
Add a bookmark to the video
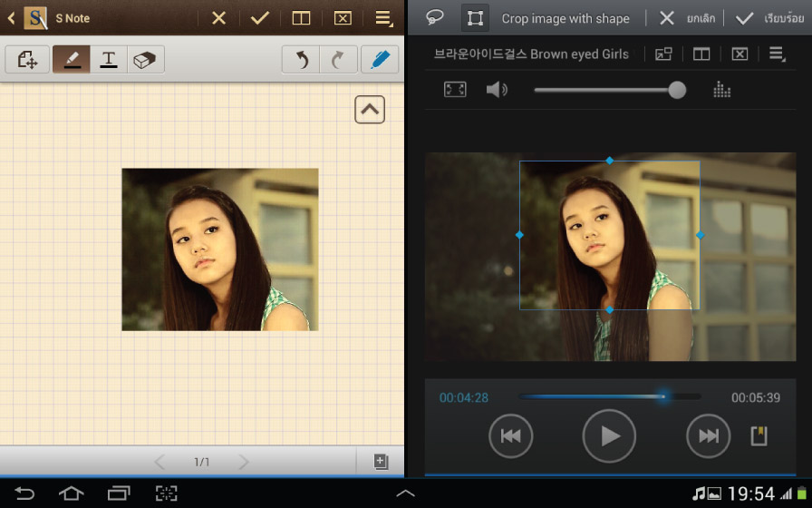tap(759, 436)
